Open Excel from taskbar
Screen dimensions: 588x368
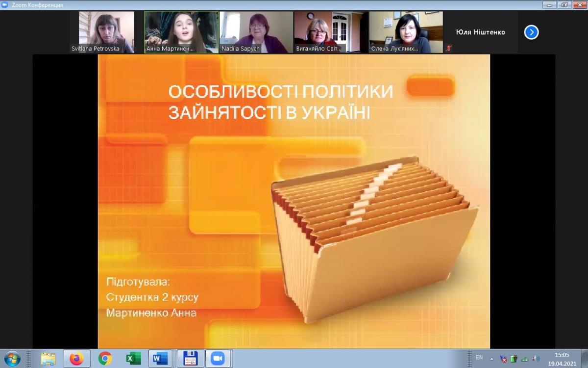[133, 359]
